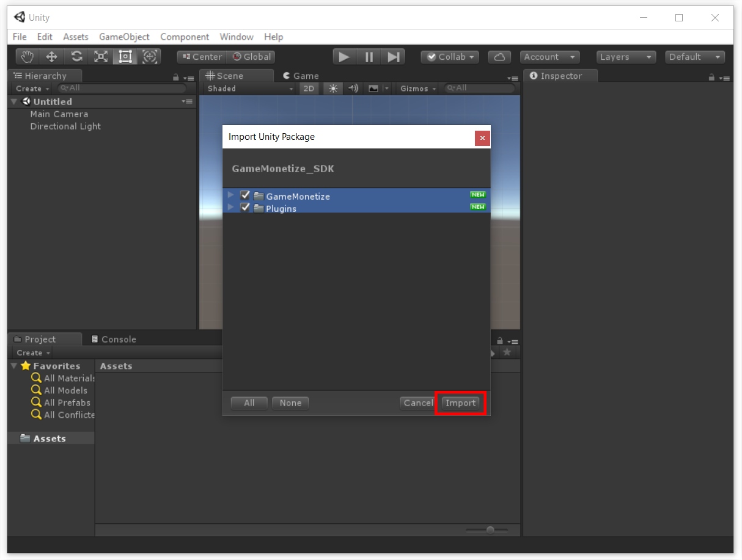The height and width of the screenshot is (560, 742).
Task: Open Project panel Create dropdown
Action: [x=34, y=353]
